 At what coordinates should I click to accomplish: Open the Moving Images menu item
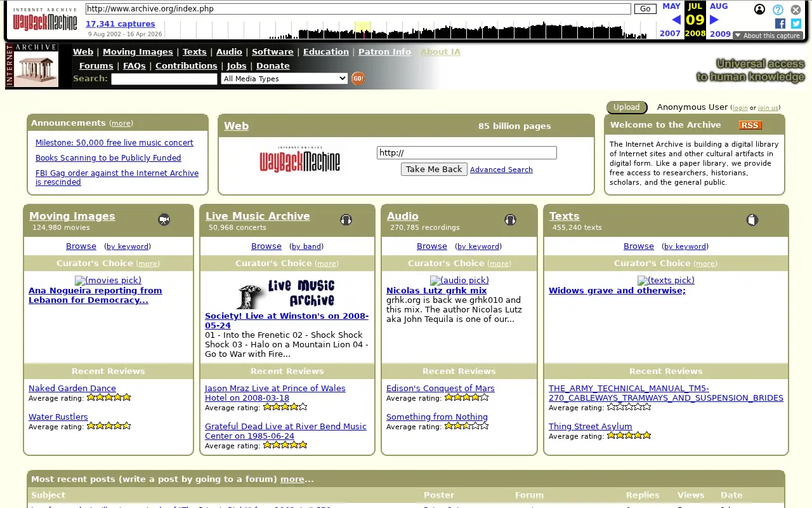click(138, 52)
